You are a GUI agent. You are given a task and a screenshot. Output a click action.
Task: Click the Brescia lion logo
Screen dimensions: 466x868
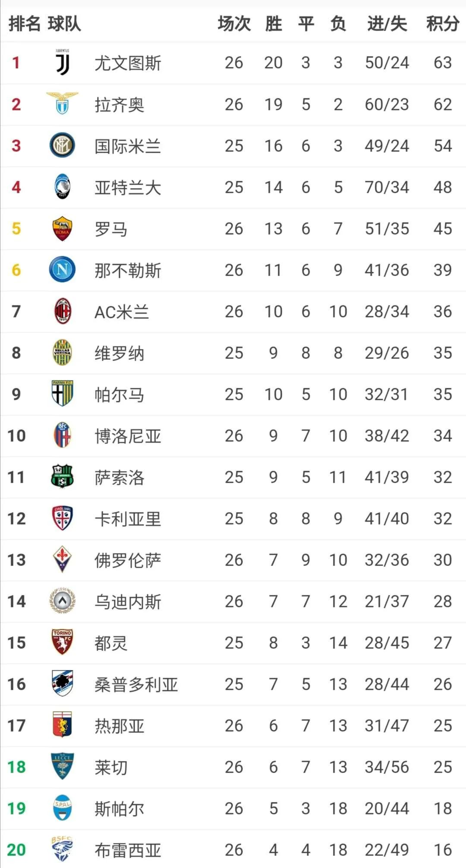62,849
